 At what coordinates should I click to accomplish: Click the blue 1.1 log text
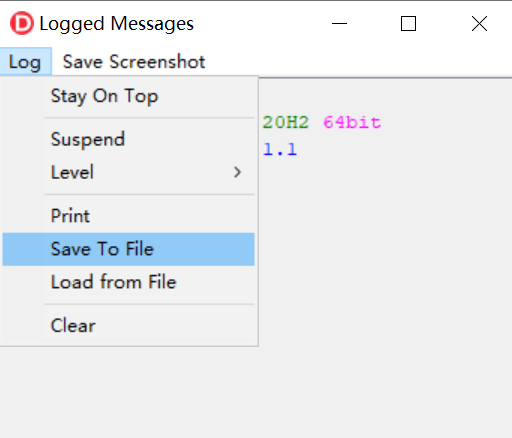280,149
